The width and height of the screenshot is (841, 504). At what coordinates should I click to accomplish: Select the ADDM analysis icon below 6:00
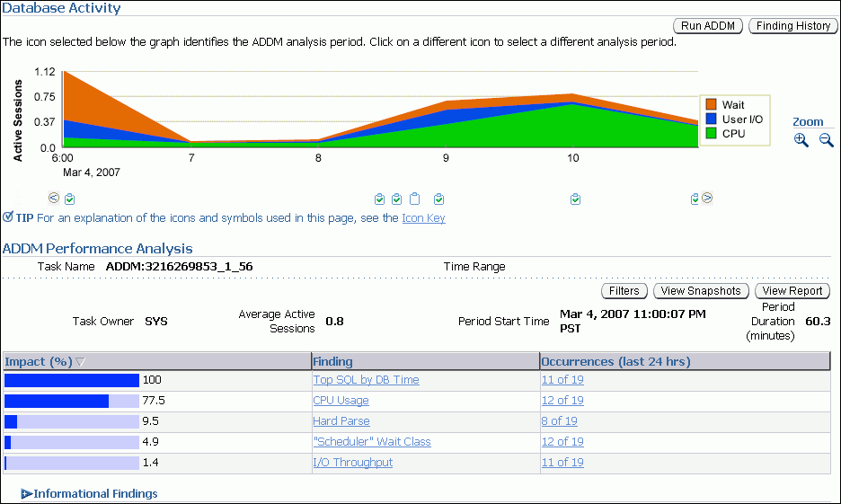(x=70, y=199)
